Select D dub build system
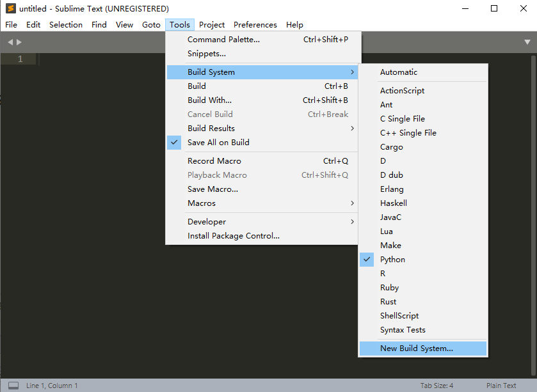This screenshot has height=392, width=537. (423, 175)
